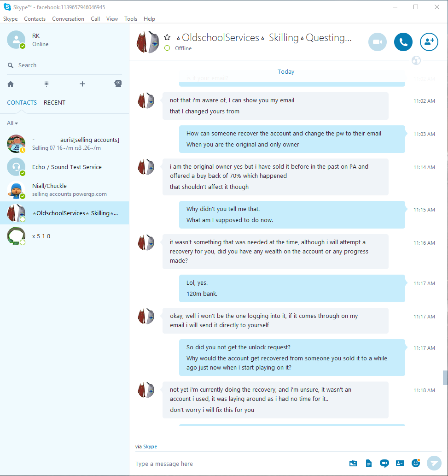This screenshot has height=476, width=448.
Task: Open the bots icon in the sidebar
Action: 118,84
